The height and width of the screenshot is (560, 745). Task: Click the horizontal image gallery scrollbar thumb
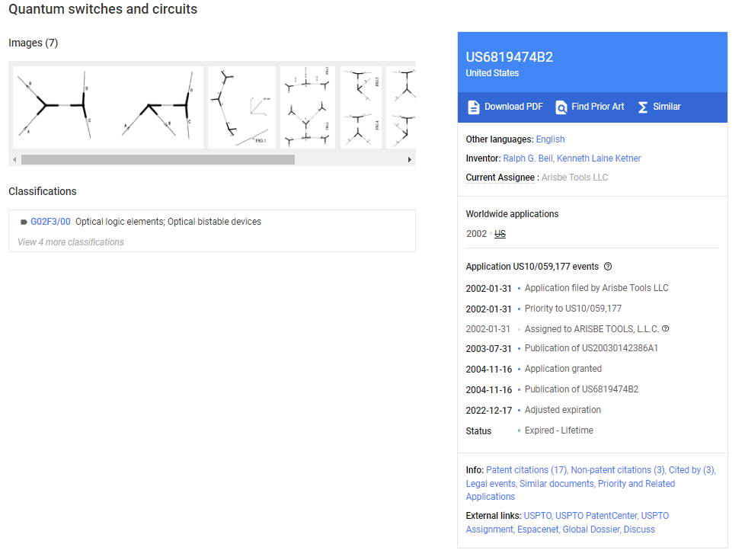tap(158, 160)
